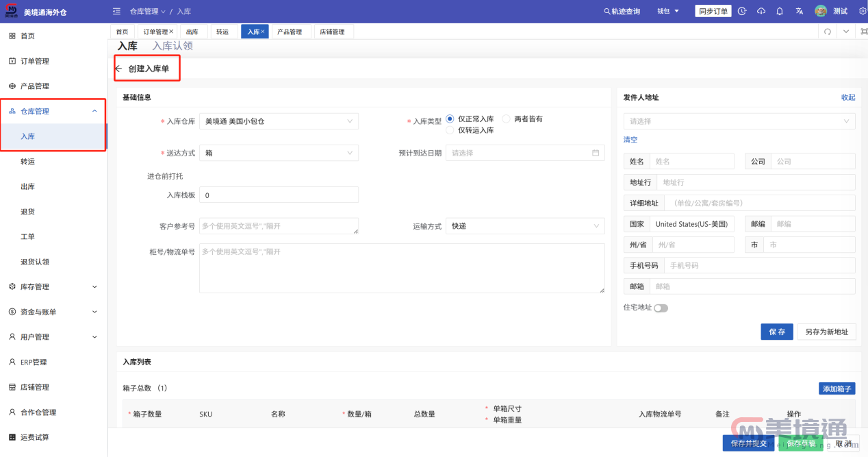Switch to the 店铺管理 tab
This screenshot has width=868, height=457.
click(333, 32)
